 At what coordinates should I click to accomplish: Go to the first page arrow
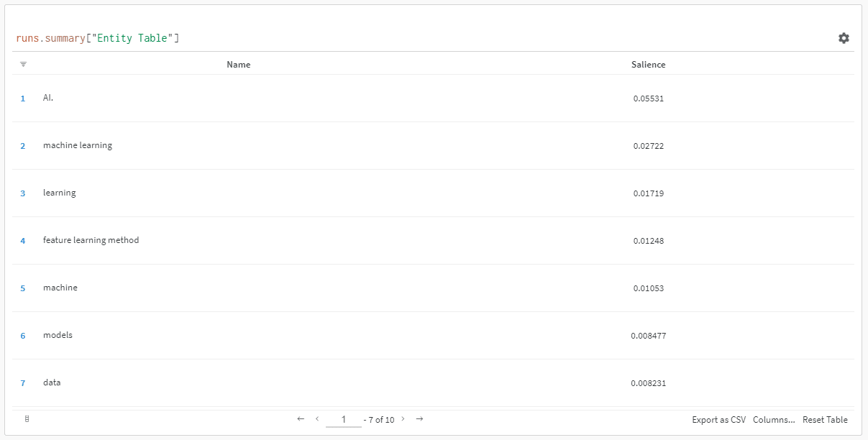click(x=301, y=419)
